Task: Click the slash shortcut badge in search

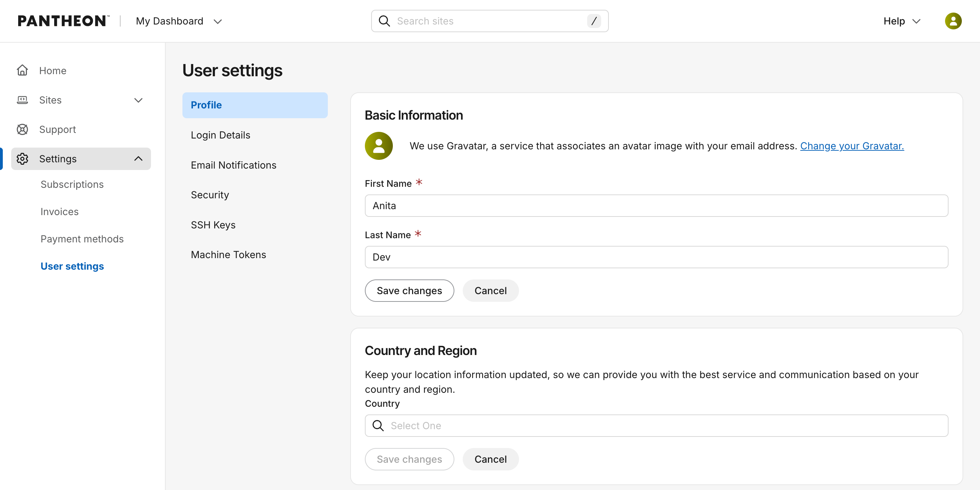Action: [x=594, y=21]
